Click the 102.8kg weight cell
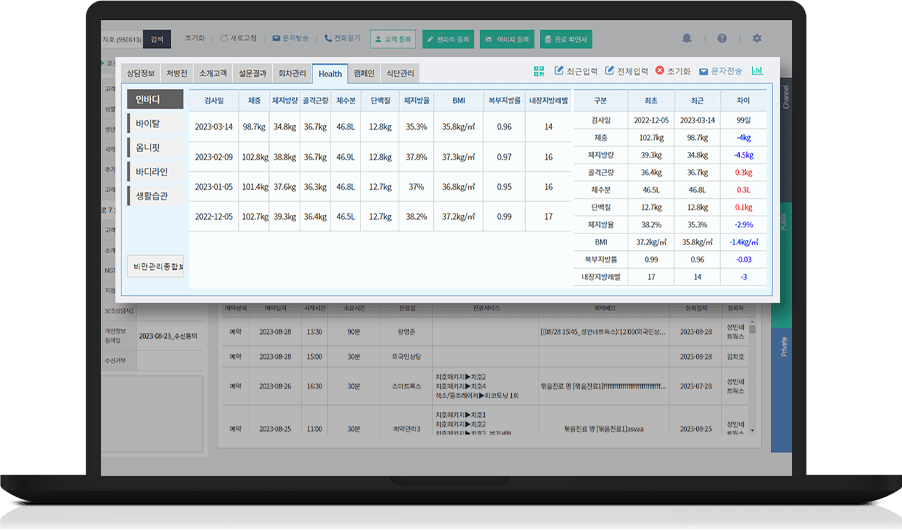 [255, 156]
